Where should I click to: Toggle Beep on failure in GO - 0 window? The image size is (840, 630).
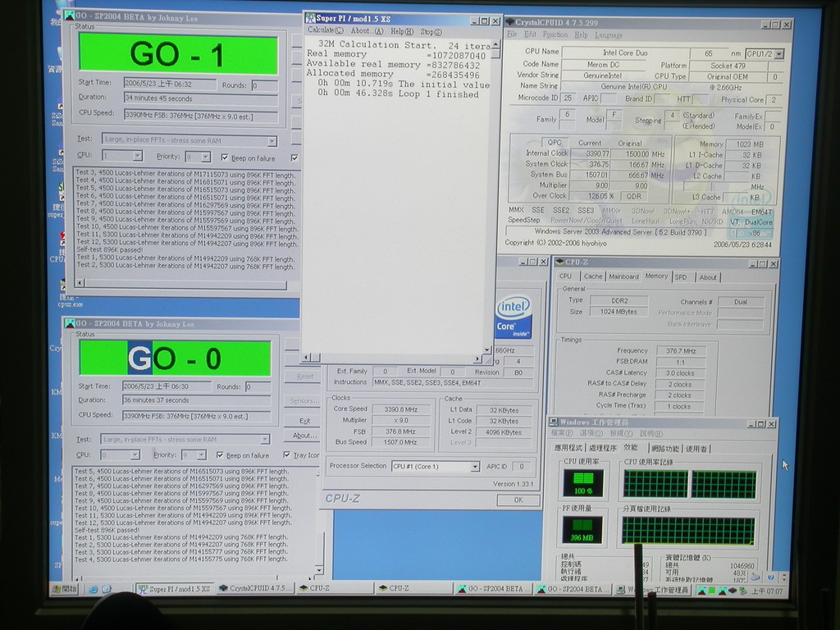220,455
